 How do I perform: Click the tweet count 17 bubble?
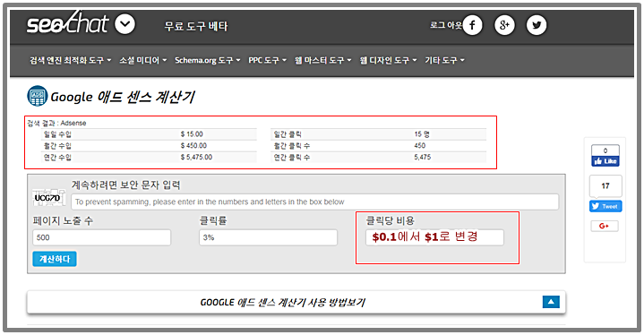pyautogui.click(x=605, y=186)
